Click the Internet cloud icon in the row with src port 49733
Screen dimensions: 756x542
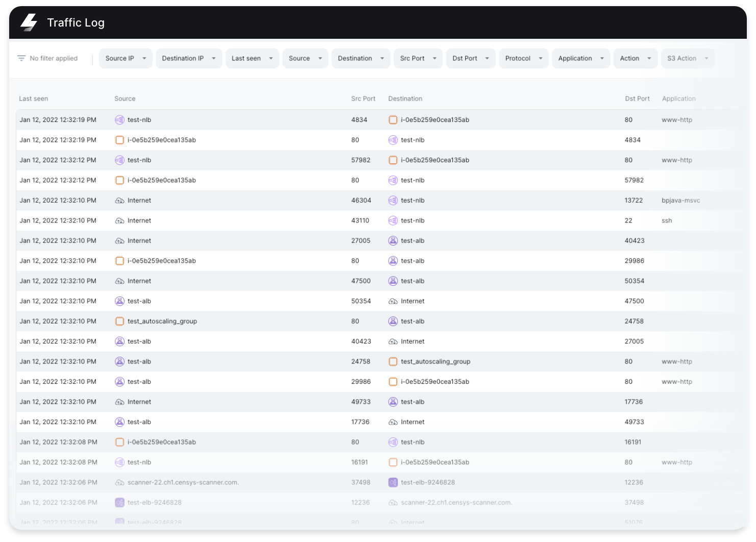[119, 402]
